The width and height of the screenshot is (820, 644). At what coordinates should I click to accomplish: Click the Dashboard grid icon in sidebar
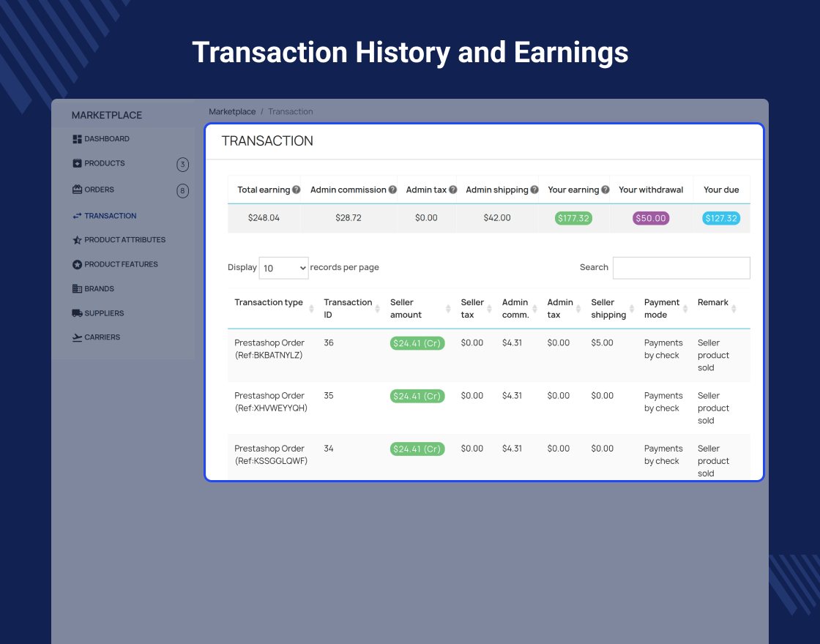[77, 139]
